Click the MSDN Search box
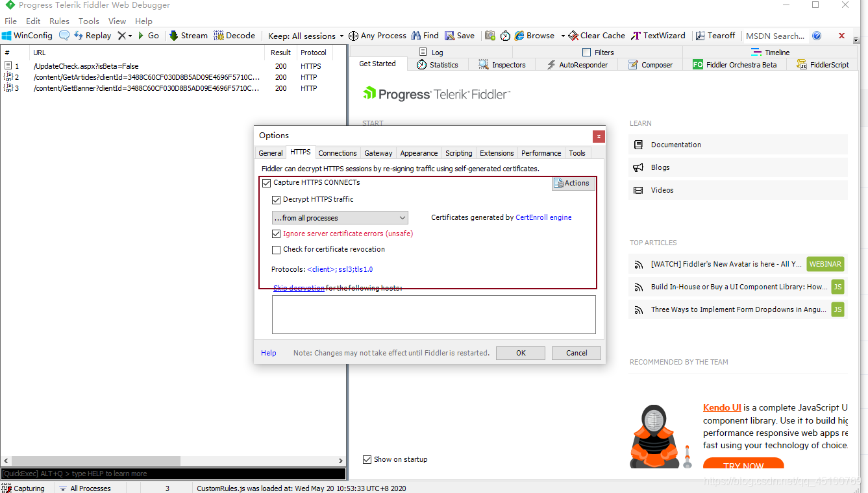 tap(775, 36)
